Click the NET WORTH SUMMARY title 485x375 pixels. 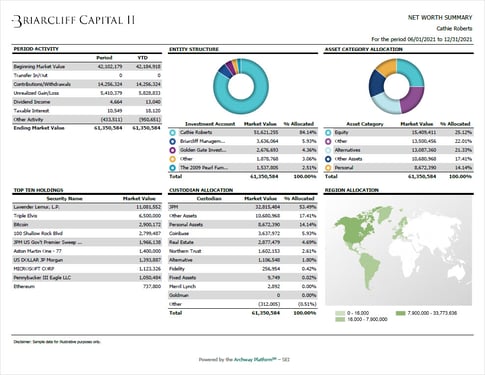[x=440, y=18]
